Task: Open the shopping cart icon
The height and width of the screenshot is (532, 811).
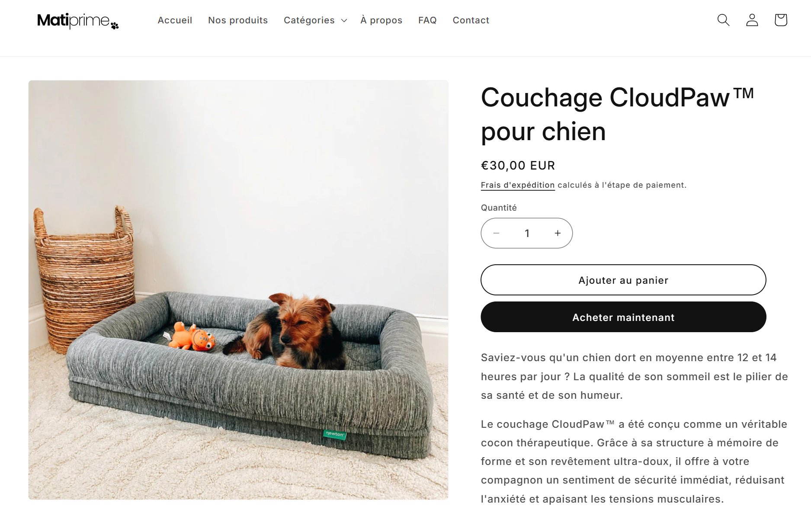Action: pyautogui.click(x=781, y=20)
